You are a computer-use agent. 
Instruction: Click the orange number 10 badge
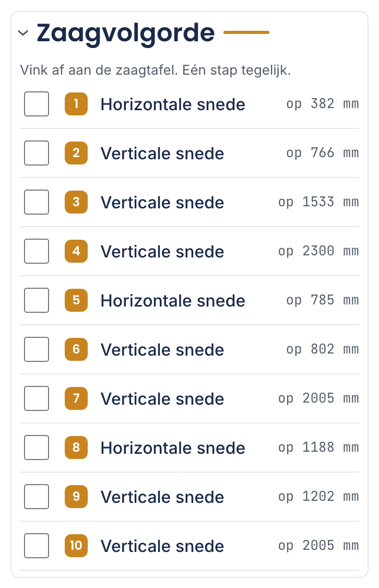[x=76, y=546]
